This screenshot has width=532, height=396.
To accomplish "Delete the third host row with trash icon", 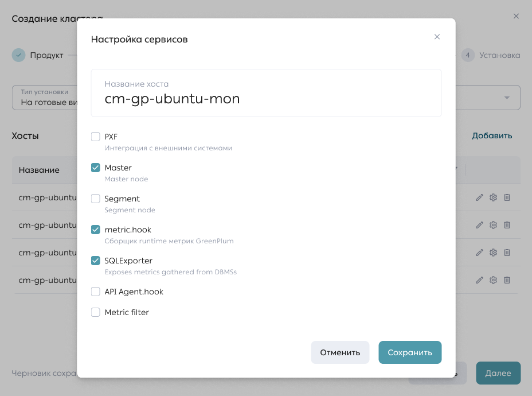I will click(x=507, y=253).
